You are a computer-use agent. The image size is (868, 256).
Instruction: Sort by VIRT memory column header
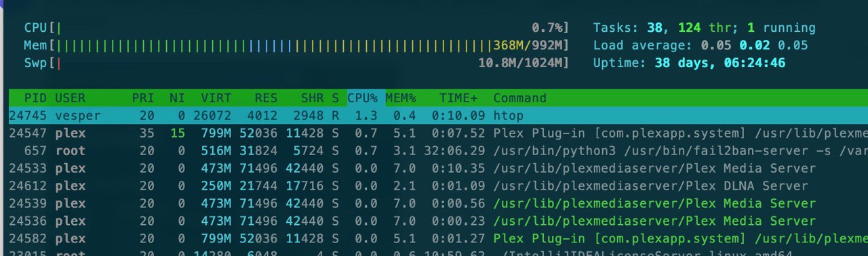click(x=215, y=98)
